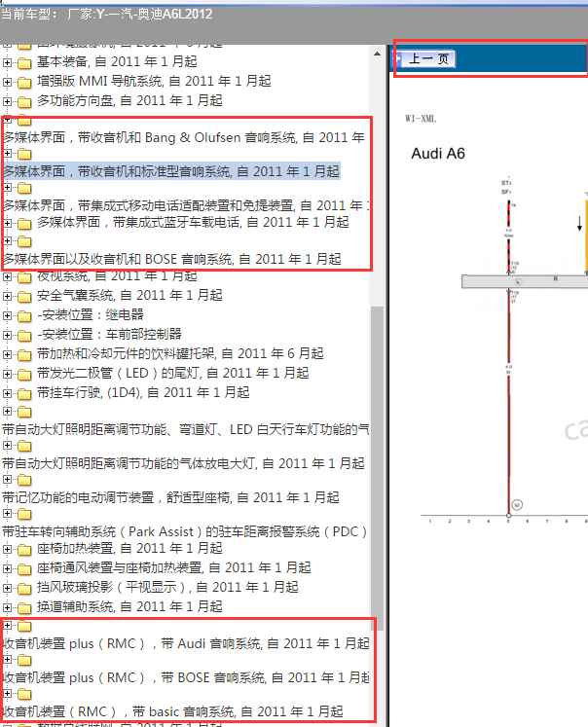Click the Audi A6 diagram title

point(438,154)
